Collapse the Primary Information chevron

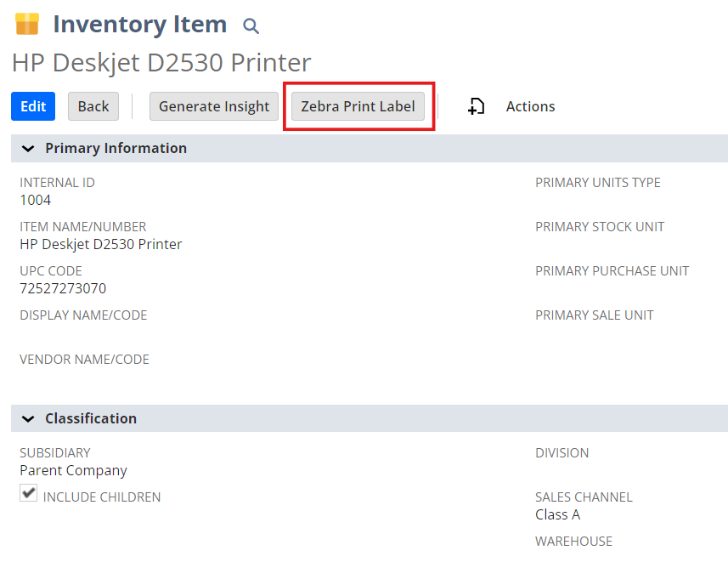pyautogui.click(x=28, y=149)
